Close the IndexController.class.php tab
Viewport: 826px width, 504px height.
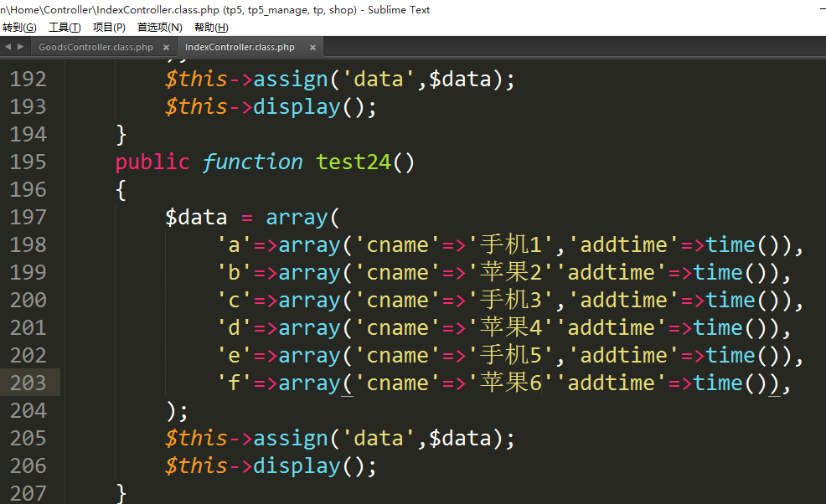(x=308, y=48)
